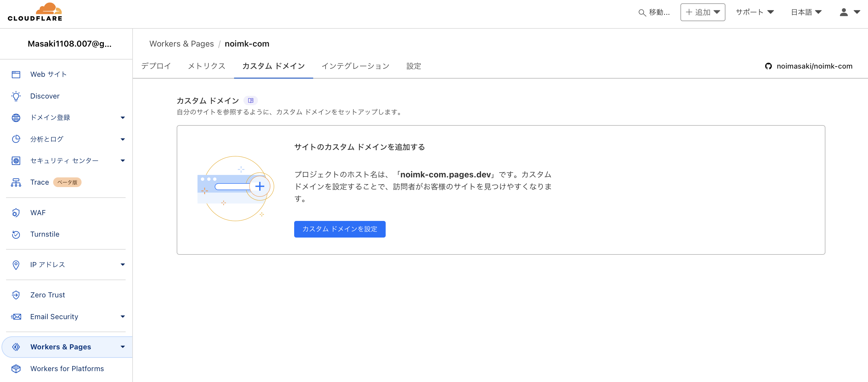Viewport: 868px width, 382px height.
Task: Click the IP アドレス location pin icon
Action: pos(16,265)
